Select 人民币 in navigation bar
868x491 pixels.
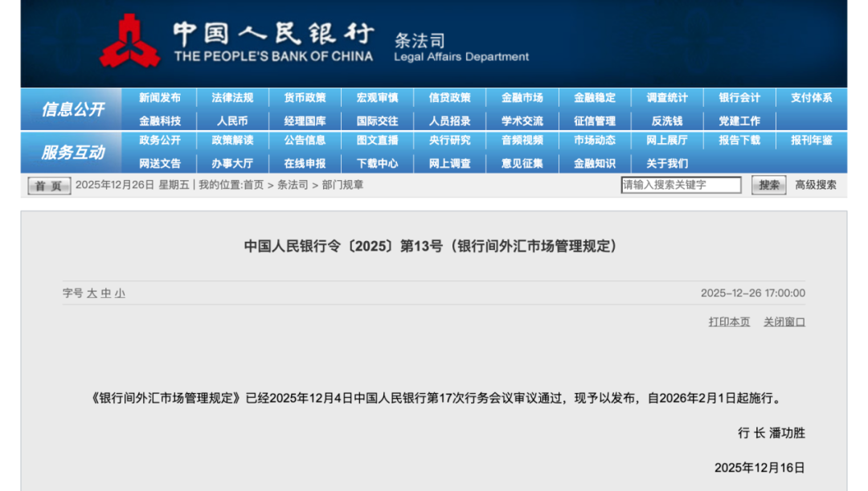click(x=232, y=121)
